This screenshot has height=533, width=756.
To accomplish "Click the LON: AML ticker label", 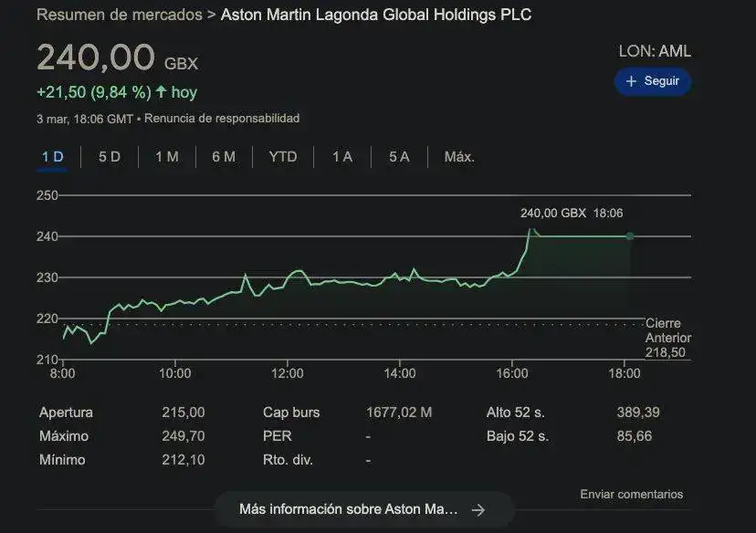I will 655,51.
